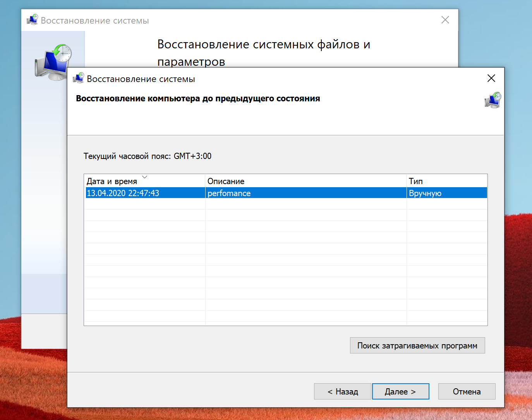Select the restore point dated 13.04.2020 22:47:43
The height and width of the screenshot is (420, 532).
coord(286,193)
